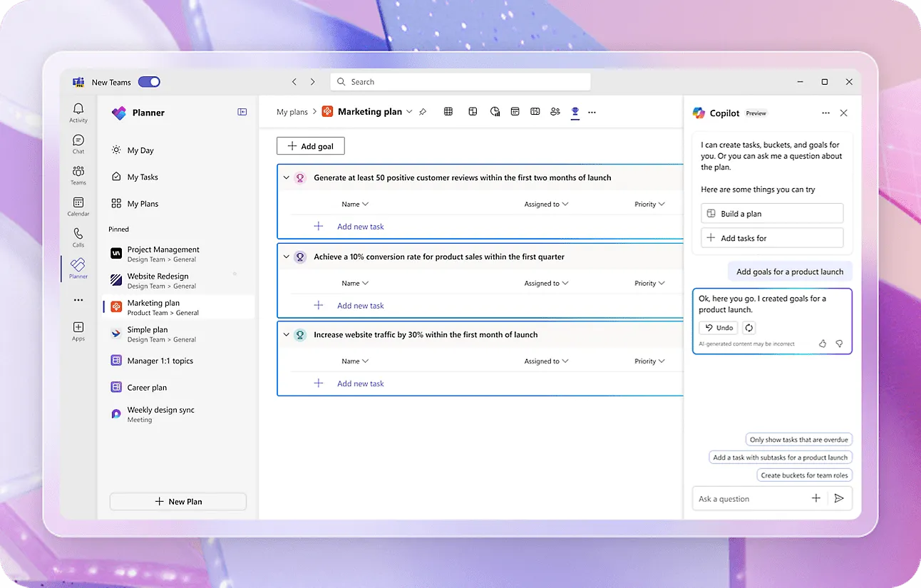Open the Activity bell in Teams rail
Viewport: 921px width, 588px height.
pyautogui.click(x=78, y=113)
